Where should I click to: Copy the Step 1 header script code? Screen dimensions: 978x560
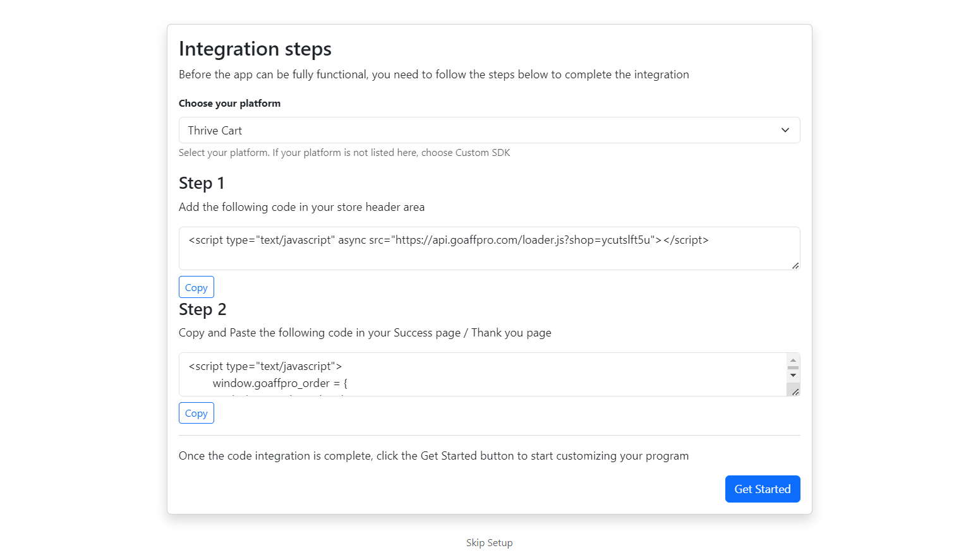196,287
